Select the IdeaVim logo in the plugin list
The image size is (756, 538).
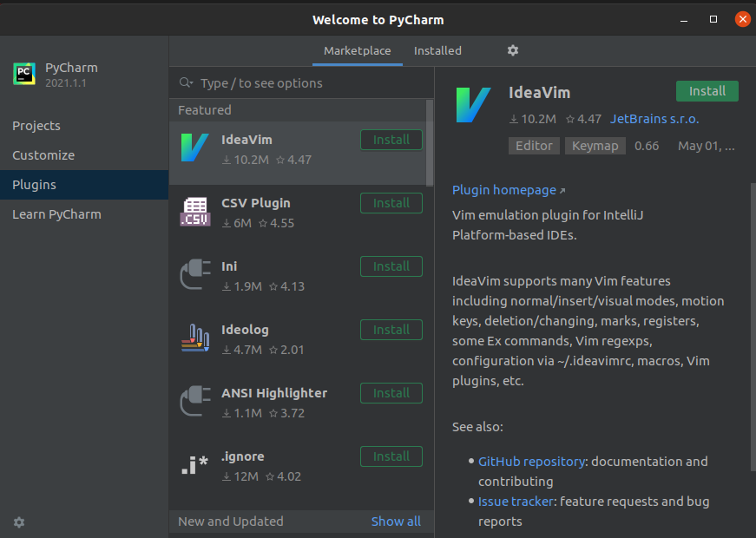pyautogui.click(x=194, y=148)
